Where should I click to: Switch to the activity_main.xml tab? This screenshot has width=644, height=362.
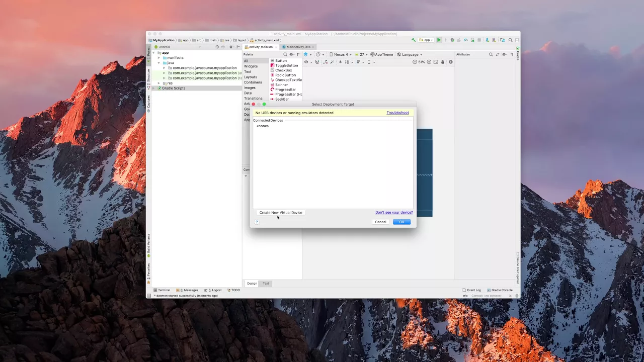tap(261, 47)
